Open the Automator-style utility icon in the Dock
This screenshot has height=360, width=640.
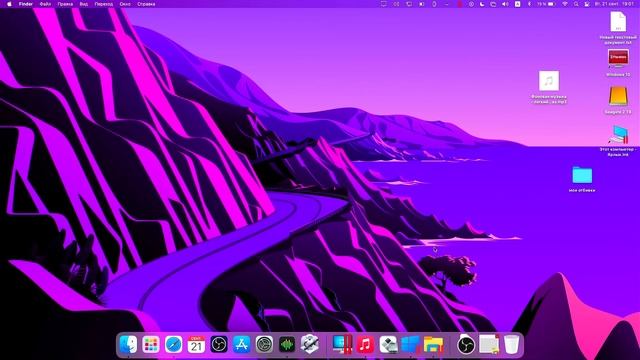[x=310, y=344]
